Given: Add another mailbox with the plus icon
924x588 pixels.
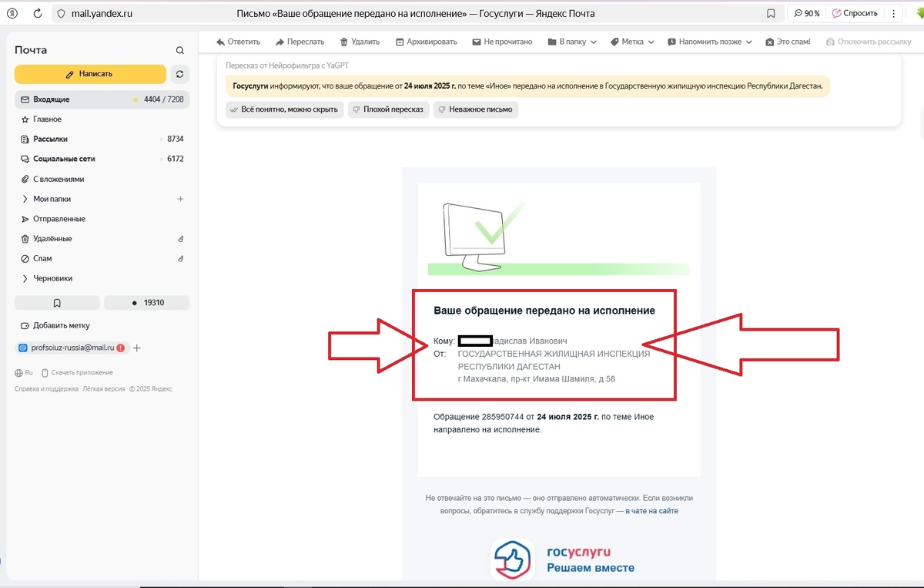Looking at the screenshot, I should pos(137,348).
